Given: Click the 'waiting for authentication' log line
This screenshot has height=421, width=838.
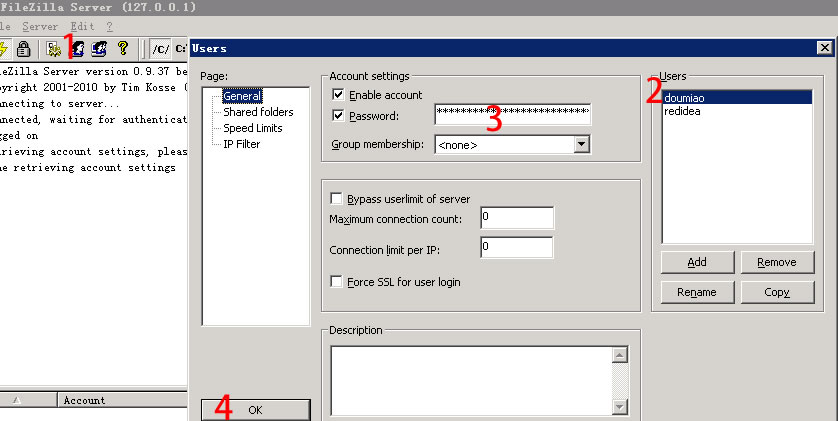Looking at the screenshot, I should coord(94,119).
